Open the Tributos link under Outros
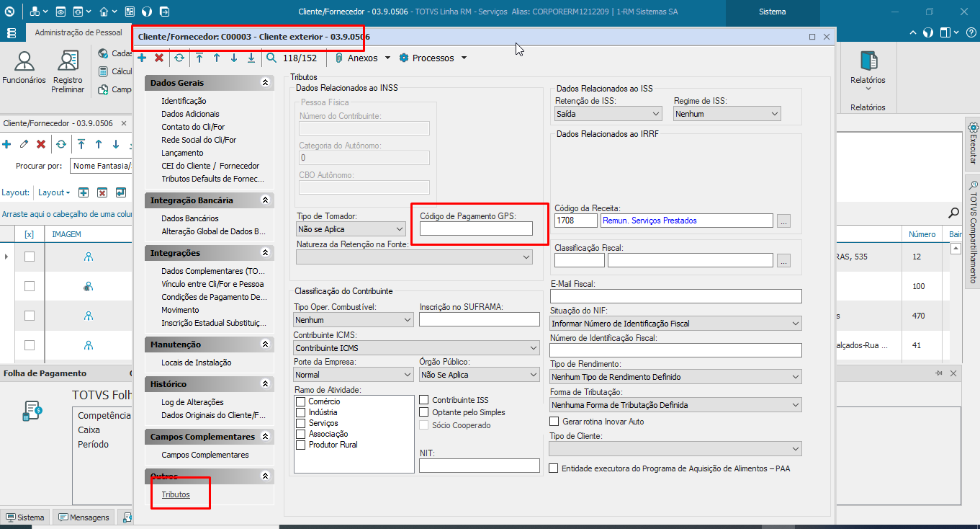 [x=176, y=494]
